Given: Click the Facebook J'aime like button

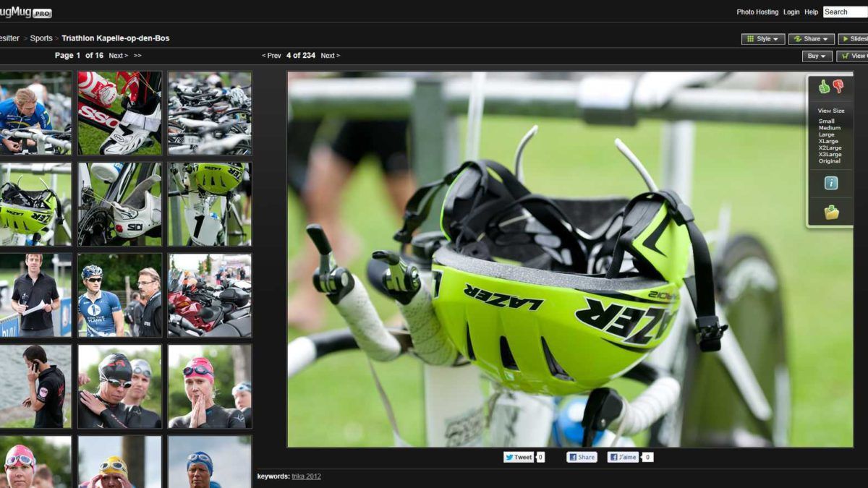Looking at the screenshot, I should click(623, 457).
